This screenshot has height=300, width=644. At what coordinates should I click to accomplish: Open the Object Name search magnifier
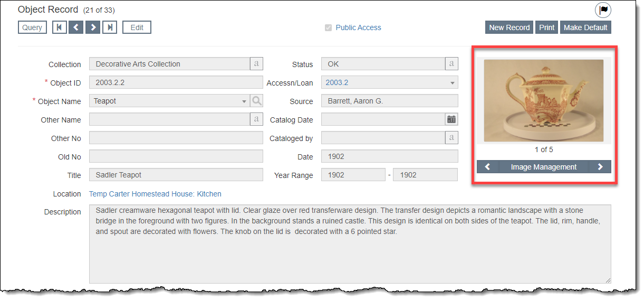click(x=256, y=101)
